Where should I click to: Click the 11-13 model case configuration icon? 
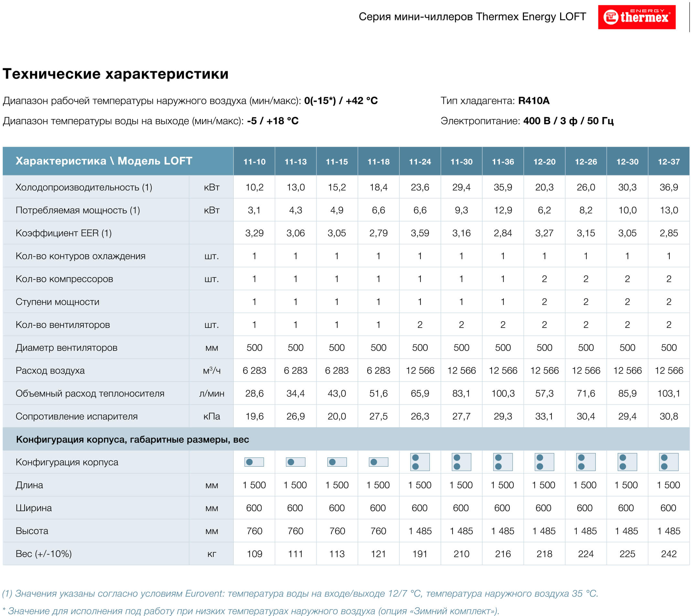295,462
